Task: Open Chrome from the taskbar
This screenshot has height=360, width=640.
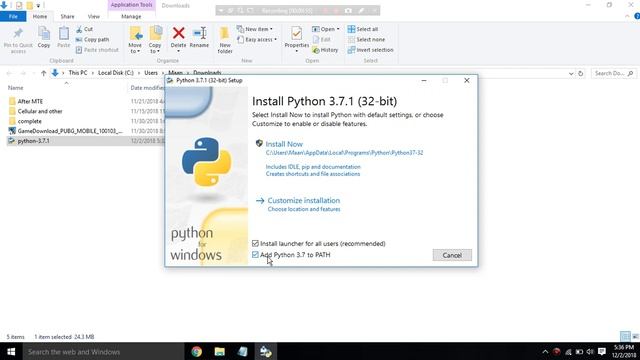Action: pyautogui.click(x=196, y=351)
